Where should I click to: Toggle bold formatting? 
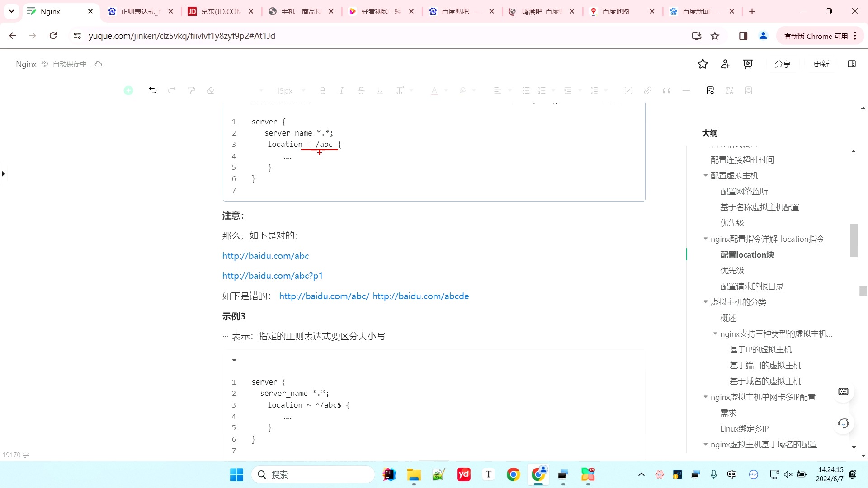point(322,90)
